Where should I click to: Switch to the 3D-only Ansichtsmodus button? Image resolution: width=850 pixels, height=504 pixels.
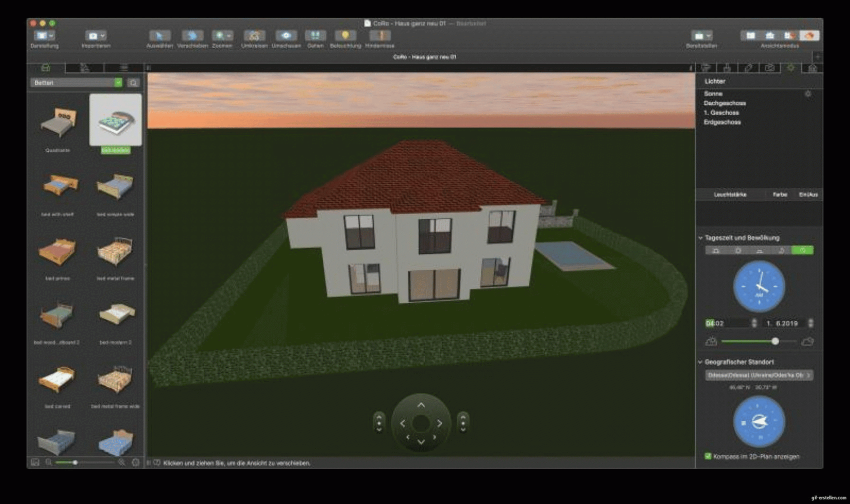pyautogui.click(x=809, y=35)
